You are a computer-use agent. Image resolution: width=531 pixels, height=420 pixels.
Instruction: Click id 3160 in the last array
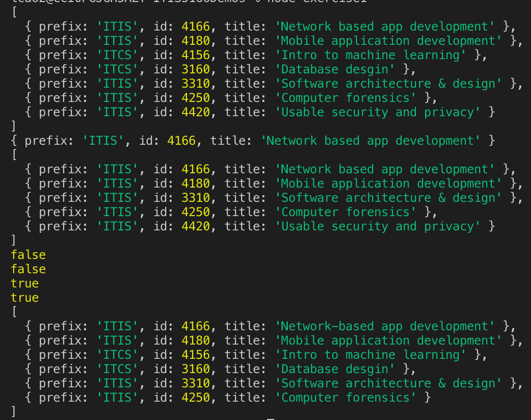pos(196,369)
